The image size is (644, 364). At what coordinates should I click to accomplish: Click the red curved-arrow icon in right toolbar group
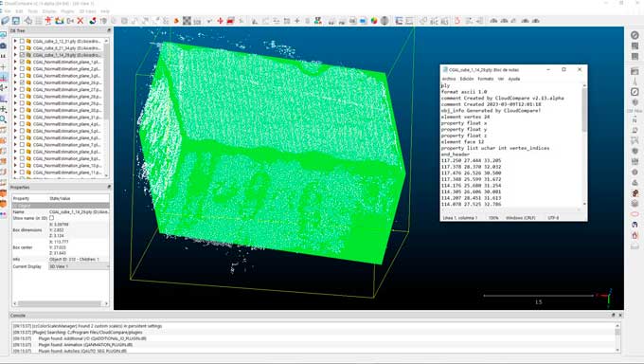point(457,21)
